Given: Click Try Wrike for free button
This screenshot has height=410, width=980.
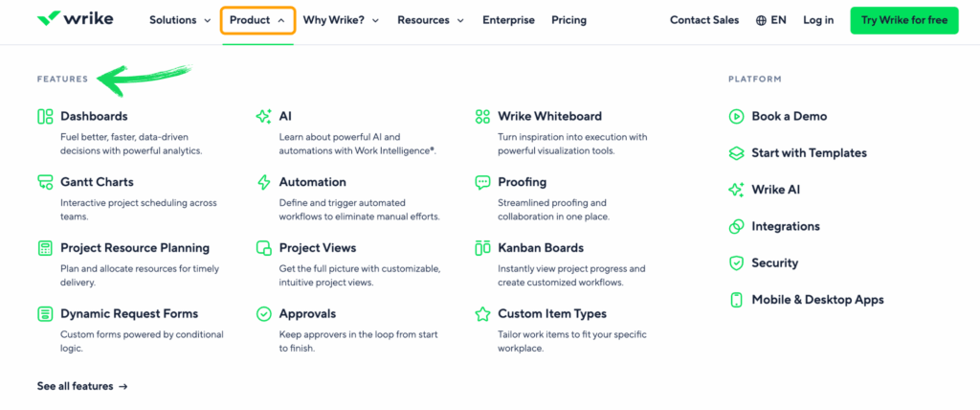Looking at the screenshot, I should click(x=903, y=20).
